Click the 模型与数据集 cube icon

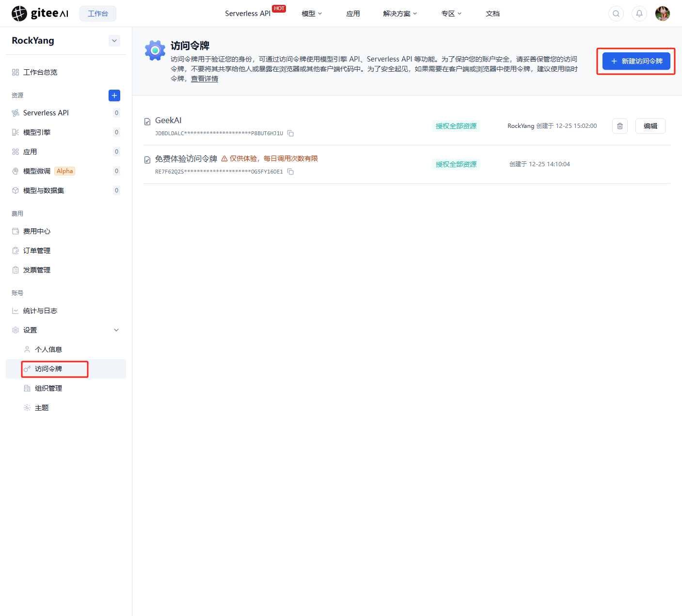pyautogui.click(x=16, y=190)
